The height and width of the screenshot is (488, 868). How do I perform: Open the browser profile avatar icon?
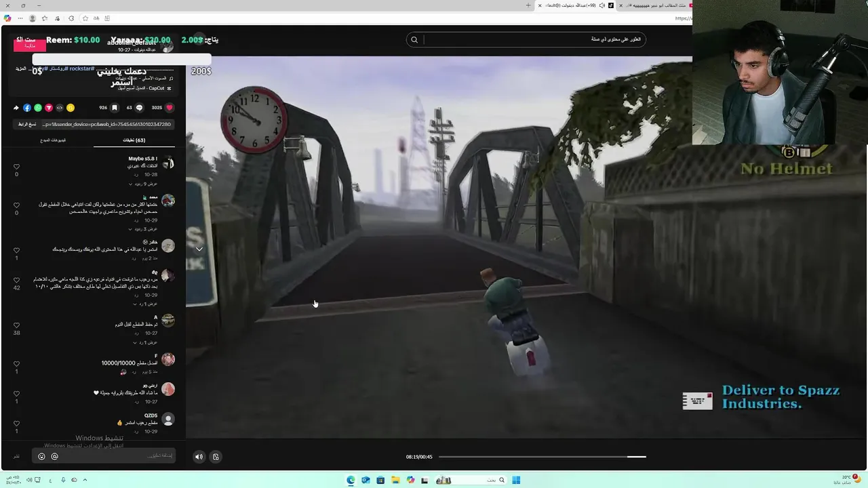[32, 18]
